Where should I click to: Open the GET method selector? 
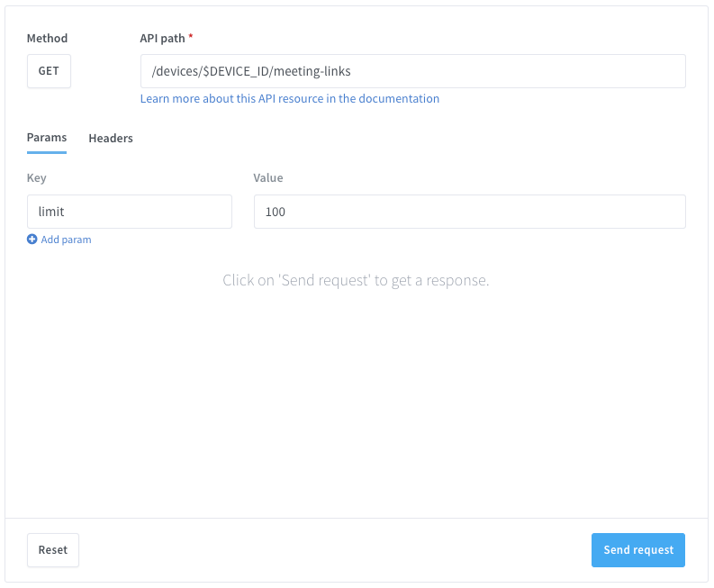point(49,71)
